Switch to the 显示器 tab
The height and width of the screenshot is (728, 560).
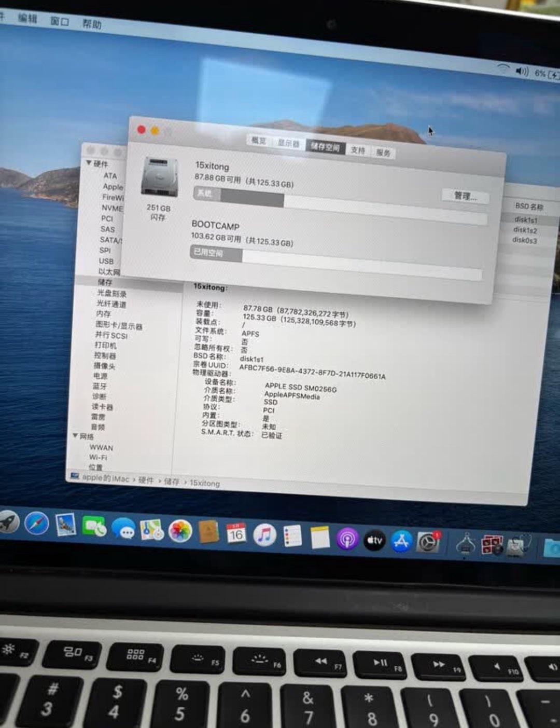click(288, 143)
